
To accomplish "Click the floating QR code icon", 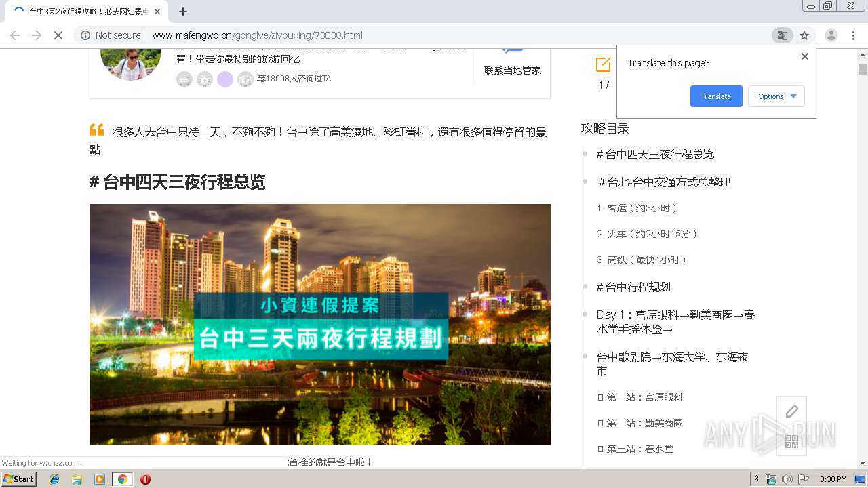I will click(x=791, y=441).
